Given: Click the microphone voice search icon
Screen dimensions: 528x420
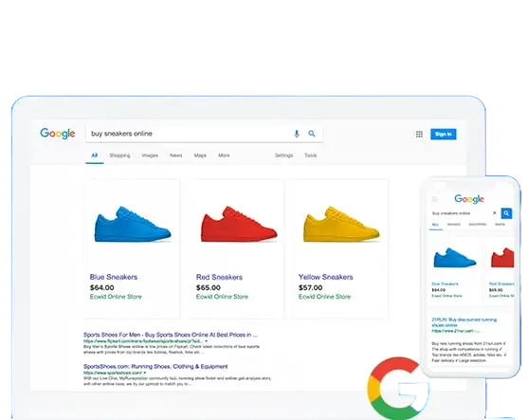Looking at the screenshot, I should pos(297,134).
